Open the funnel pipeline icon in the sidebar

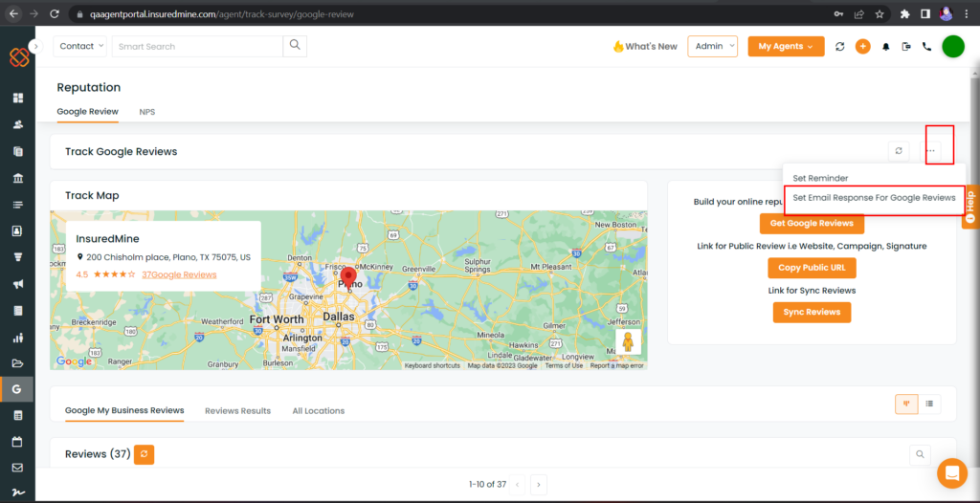17,257
